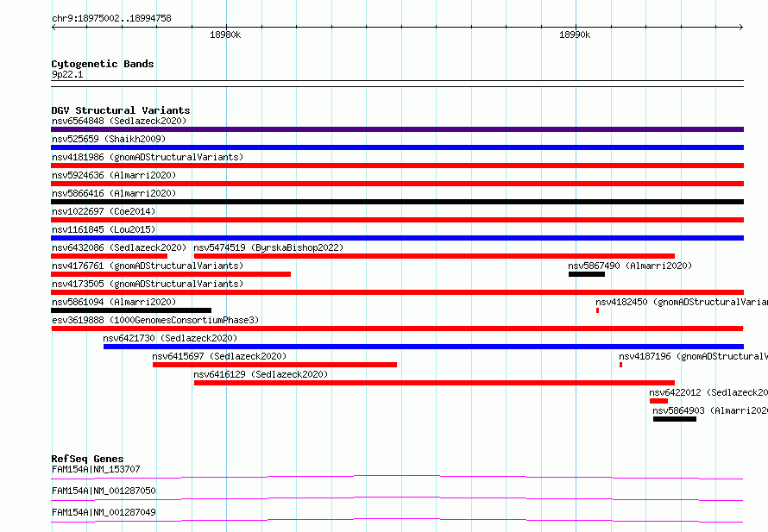Select the nsv5866416 (Almarri2020) black bar

(x=397, y=202)
